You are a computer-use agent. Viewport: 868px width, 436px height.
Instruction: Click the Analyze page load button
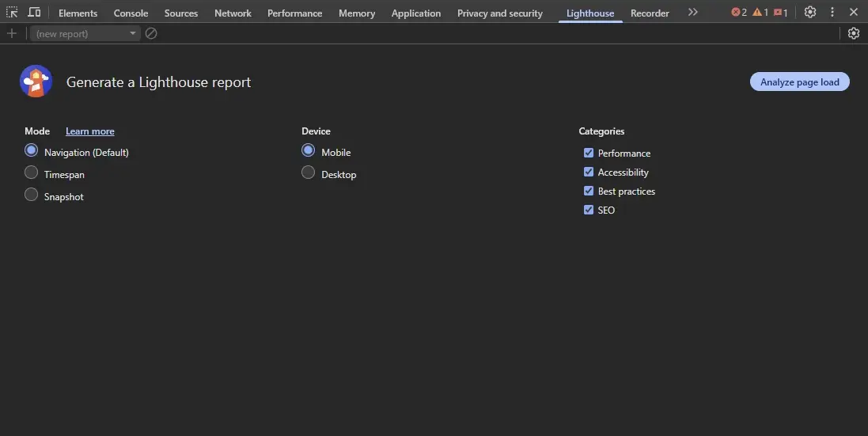[x=799, y=82]
